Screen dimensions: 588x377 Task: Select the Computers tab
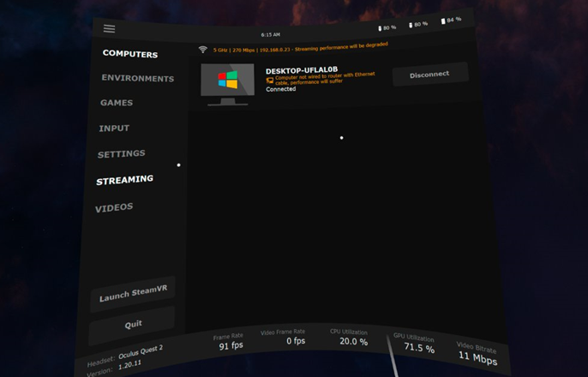130,54
